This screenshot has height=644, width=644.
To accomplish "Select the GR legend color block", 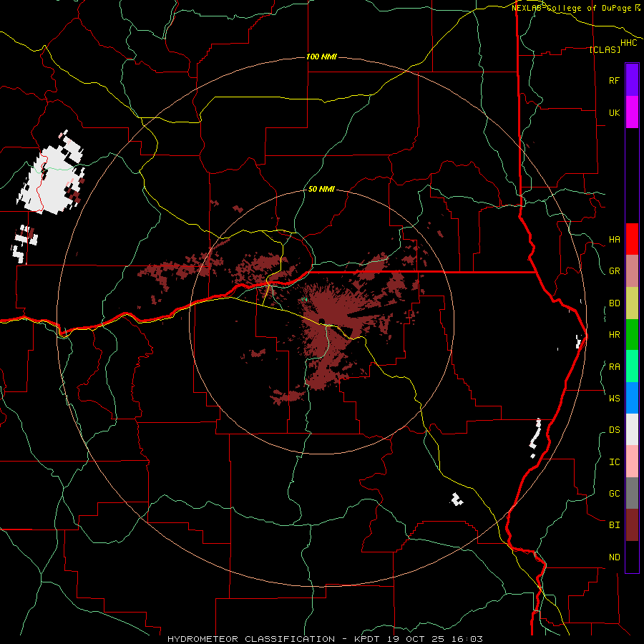I will (x=632, y=271).
